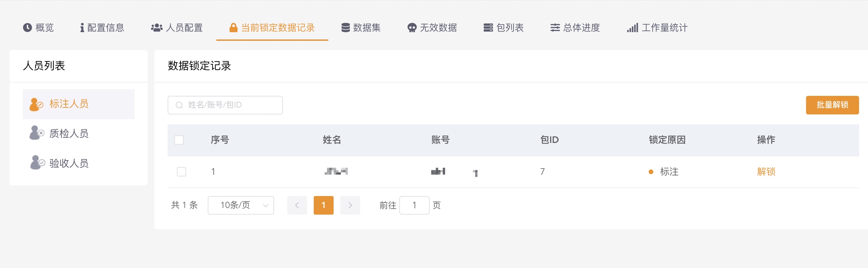868x268 pixels.
Task: Click the 质检人员 user icon
Action: pyautogui.click(x=37, y=133)
